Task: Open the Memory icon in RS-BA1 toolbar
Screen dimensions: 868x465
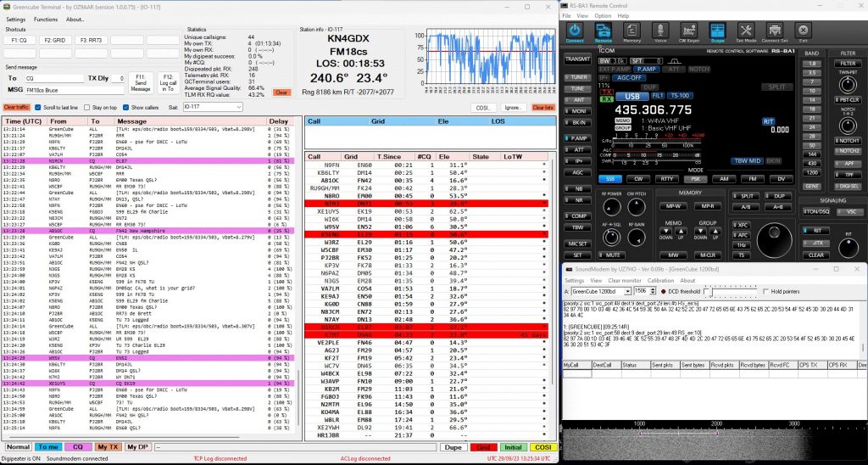Action: [632, 31]
